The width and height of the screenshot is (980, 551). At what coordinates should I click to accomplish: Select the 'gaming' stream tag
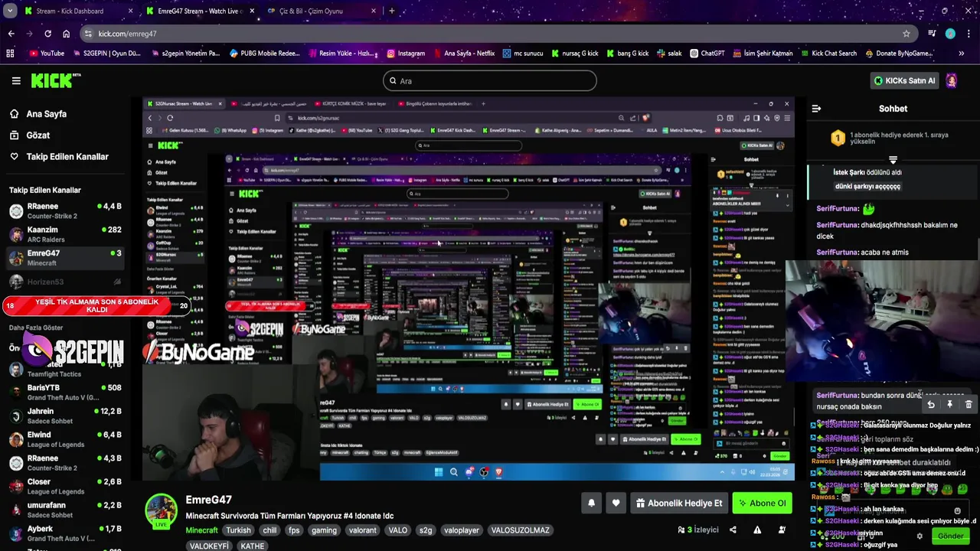pos(324,530)
